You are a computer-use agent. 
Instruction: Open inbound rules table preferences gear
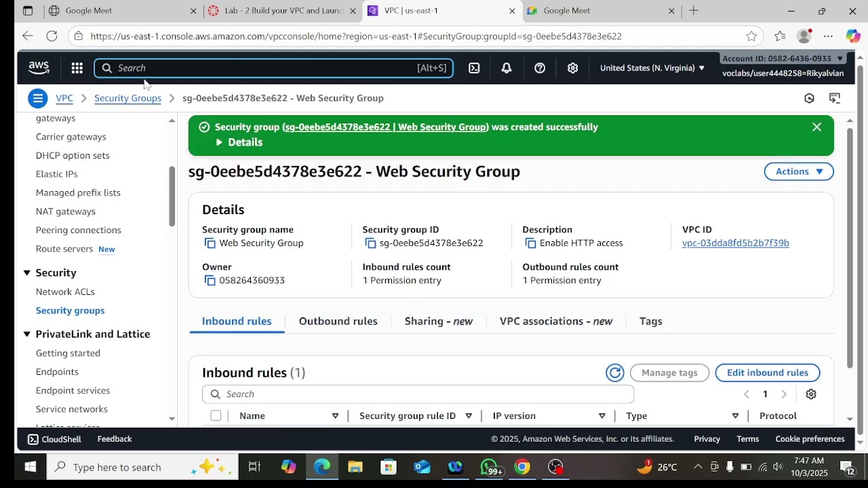pos(811,394)
